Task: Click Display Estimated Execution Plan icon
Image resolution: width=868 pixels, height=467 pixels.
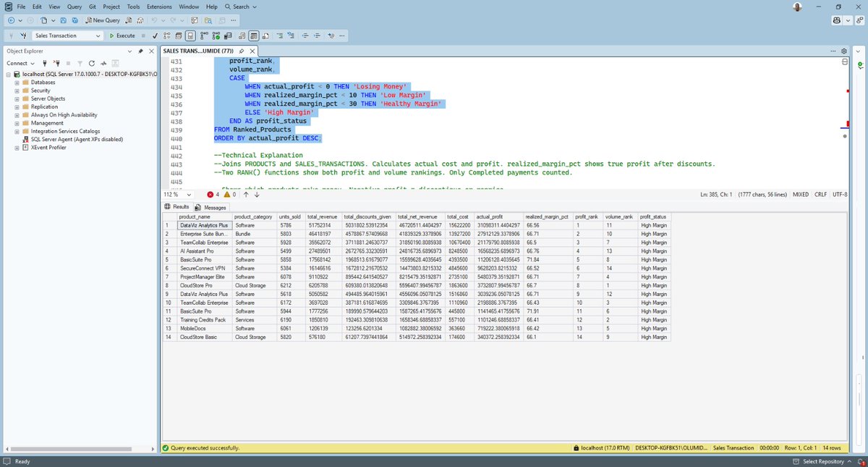Action: pyautogui.click(x=166, y=35)
